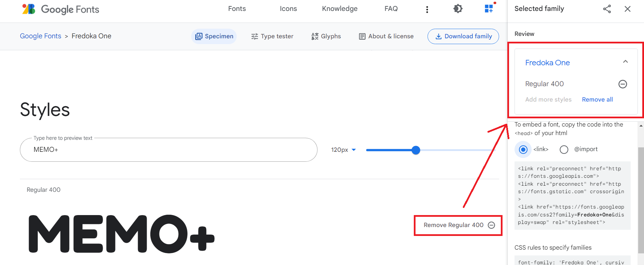Open the FAQ nav item
Viewport: 644px width, 265px height.
pyautogui.click(x=391, y=9)
